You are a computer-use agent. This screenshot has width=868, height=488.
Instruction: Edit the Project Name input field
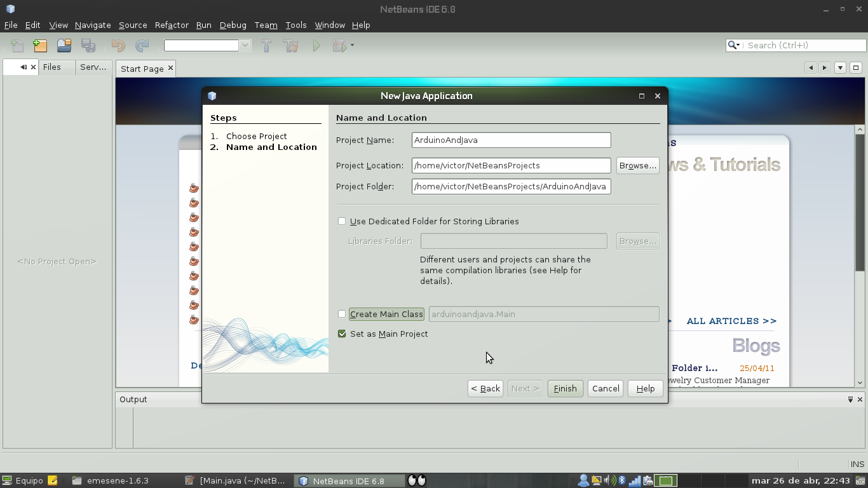coord(511,140)
